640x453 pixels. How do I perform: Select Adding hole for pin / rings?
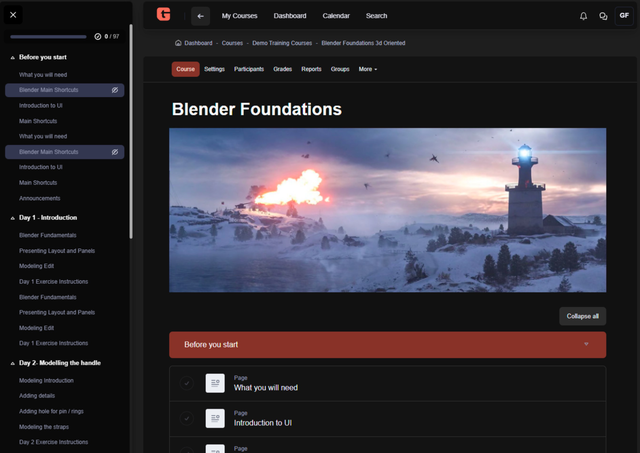(51, 411)
